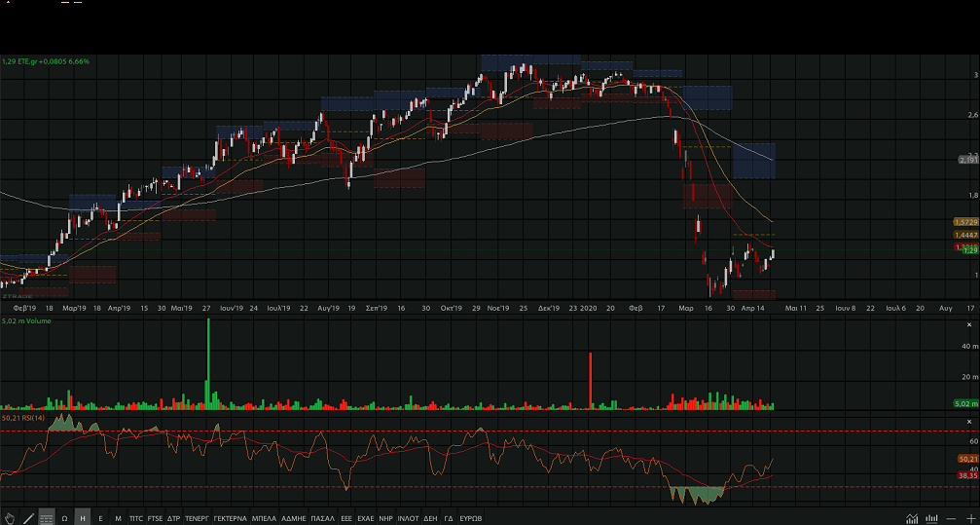Open the indicators chart icon
This screenshot has width=980, height=525.
(913, 519)
